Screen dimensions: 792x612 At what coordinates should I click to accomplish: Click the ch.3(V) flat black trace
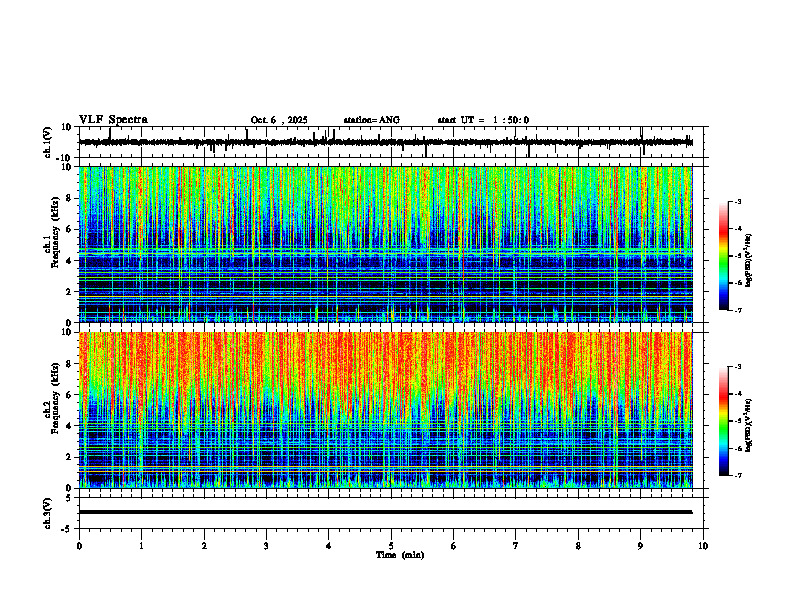coord(386,512)
